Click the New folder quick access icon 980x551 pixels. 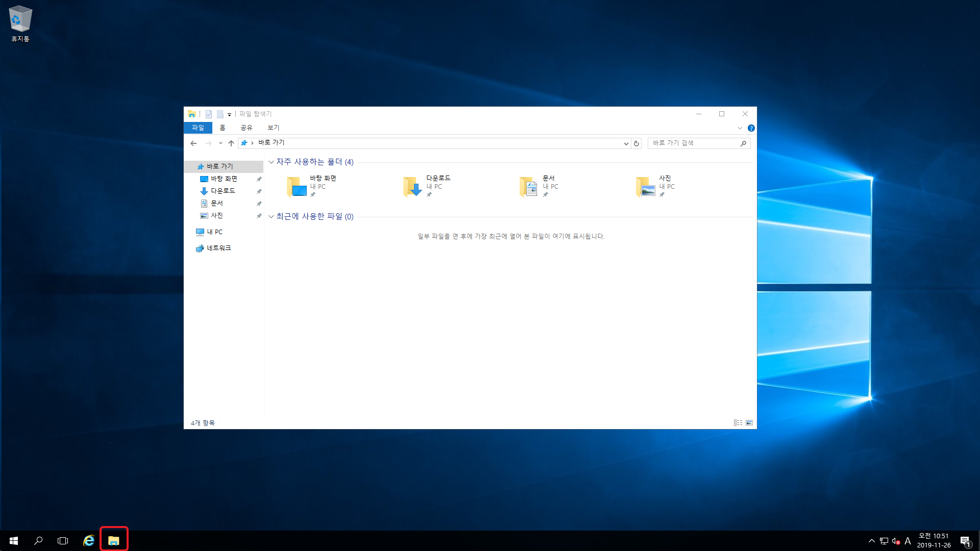pos(220,114)
